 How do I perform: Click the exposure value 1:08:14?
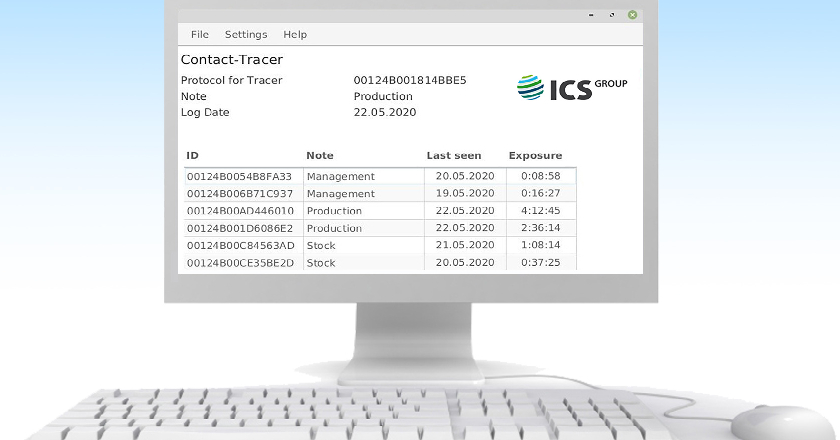[541, 244]
